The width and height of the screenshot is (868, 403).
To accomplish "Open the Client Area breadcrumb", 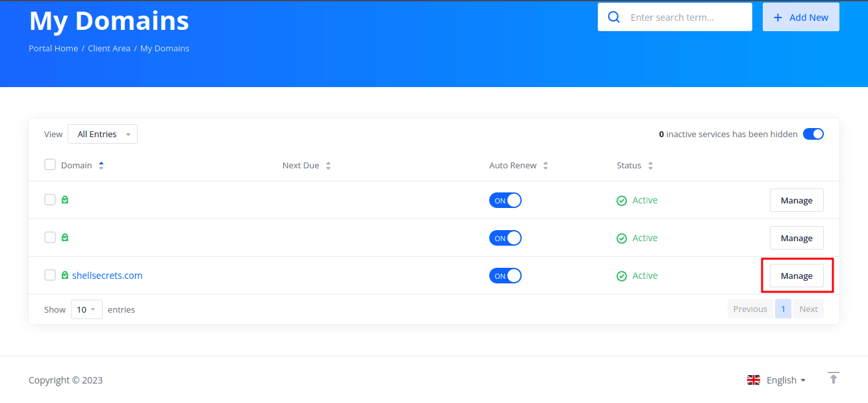I will [x=109, y=47].
